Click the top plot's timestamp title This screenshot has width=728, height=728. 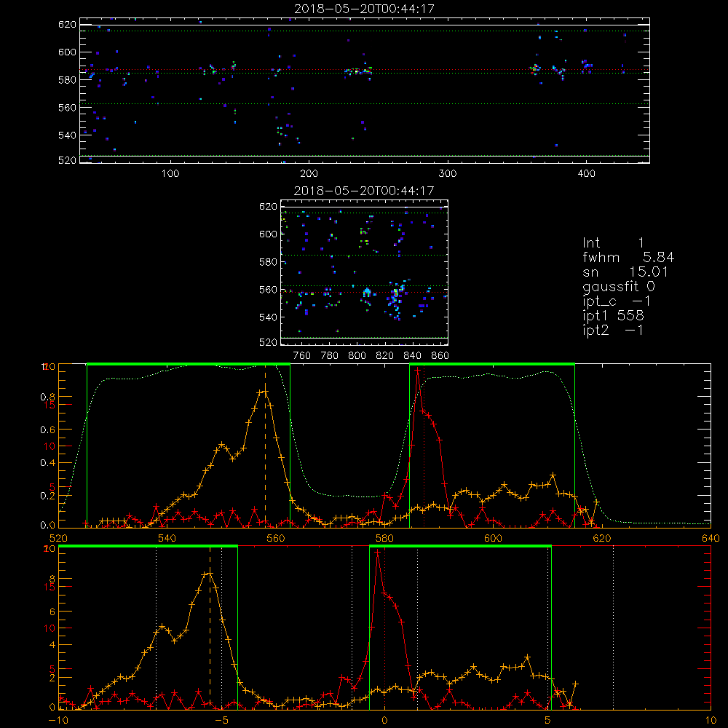point(365,9)
